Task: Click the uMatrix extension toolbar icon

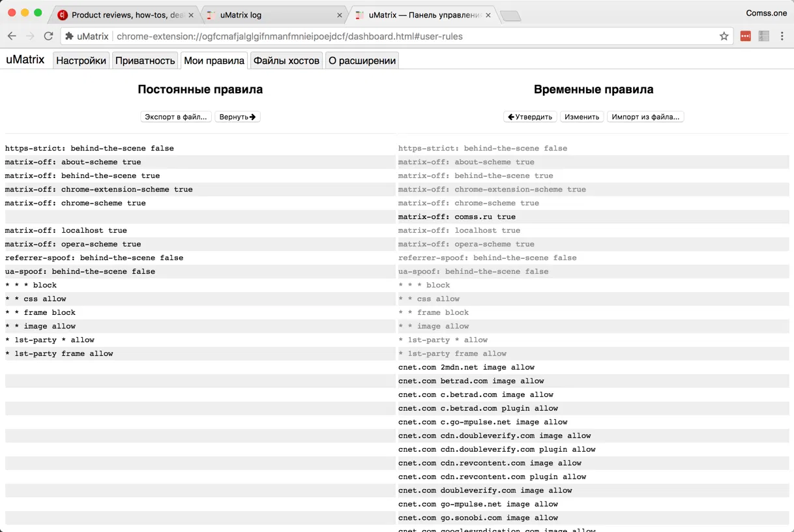Action: click(764, 37)
